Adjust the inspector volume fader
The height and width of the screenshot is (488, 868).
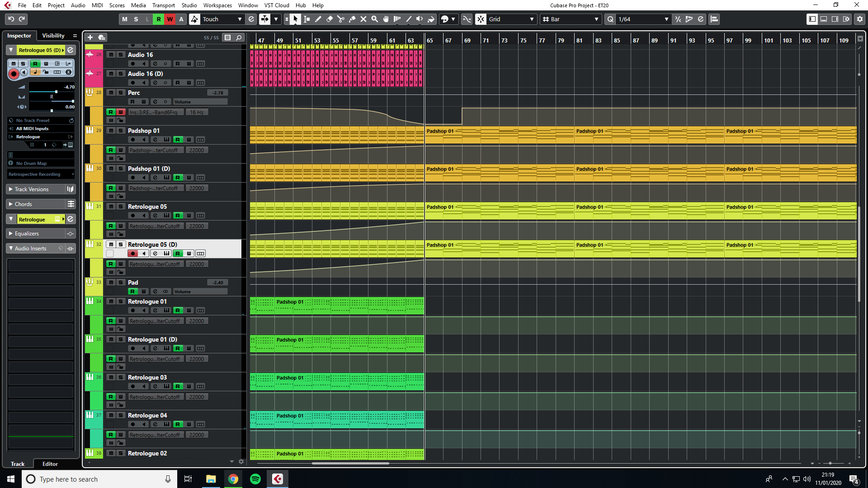click(56, 92)
